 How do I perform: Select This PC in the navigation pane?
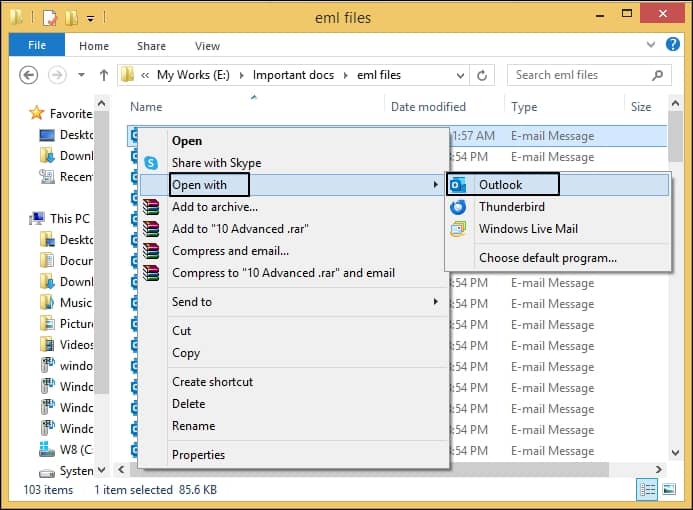coord(60,219)
